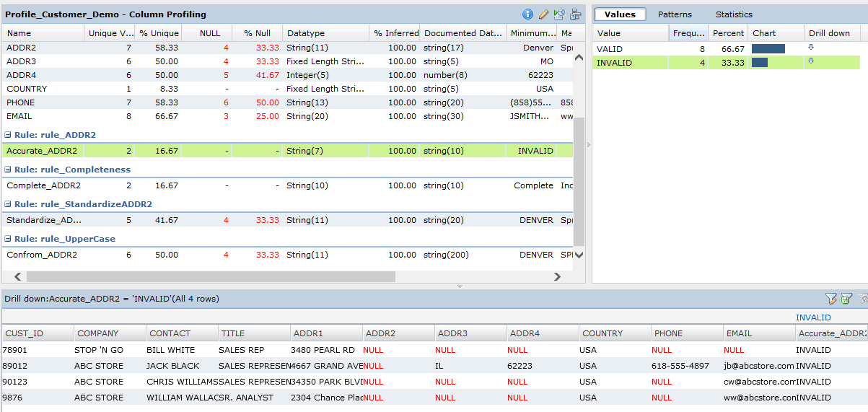This screenshot has width=868, height=412.
Task: Click the ADDR1 drilldown column header
Action: click(326, 333)
